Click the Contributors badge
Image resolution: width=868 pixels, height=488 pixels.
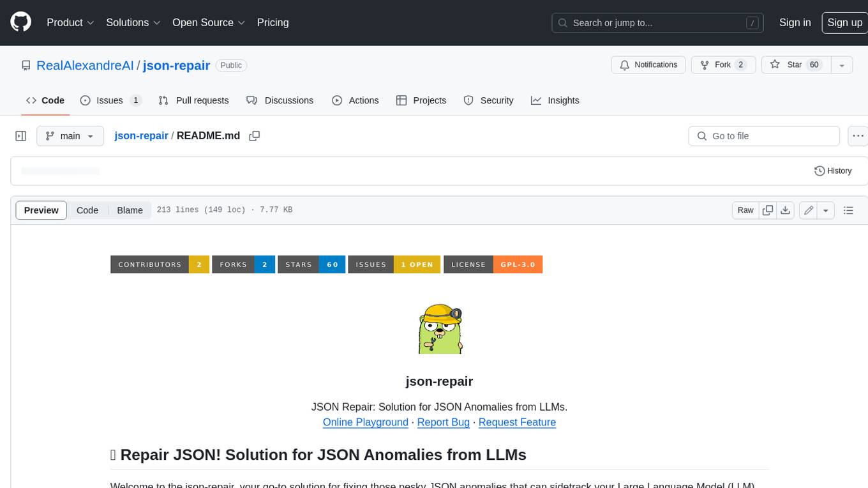coord(160,264)
